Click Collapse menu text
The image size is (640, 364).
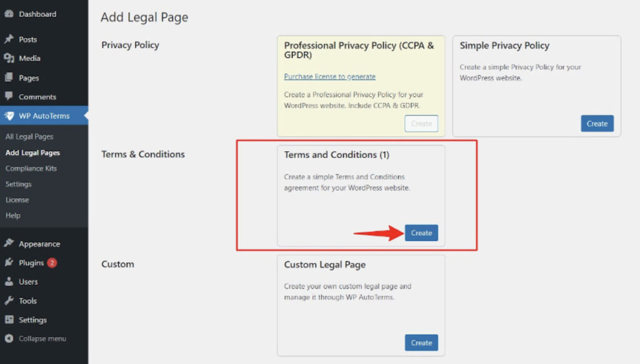[42, 338]
